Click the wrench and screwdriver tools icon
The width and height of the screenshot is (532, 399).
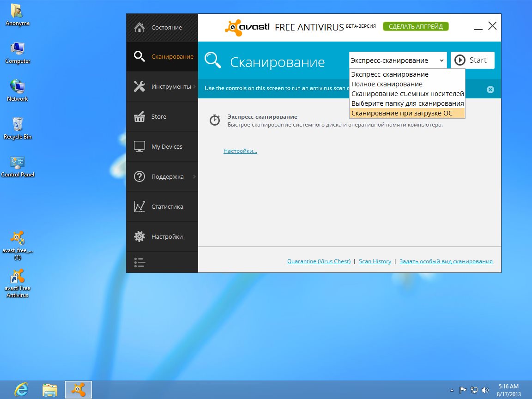139,86
